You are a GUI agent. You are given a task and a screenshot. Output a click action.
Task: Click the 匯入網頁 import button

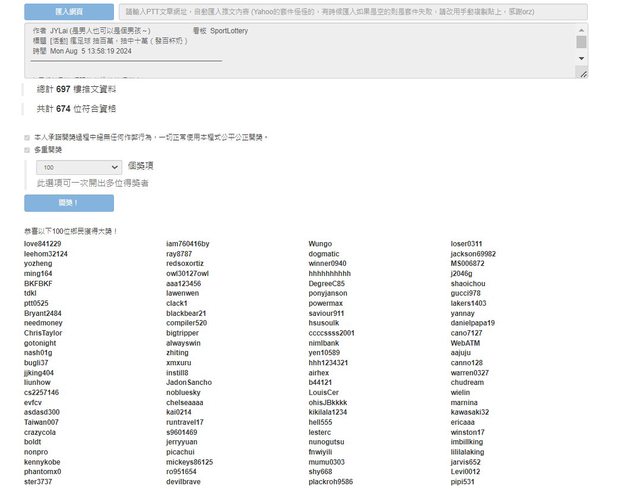[68, 12]
